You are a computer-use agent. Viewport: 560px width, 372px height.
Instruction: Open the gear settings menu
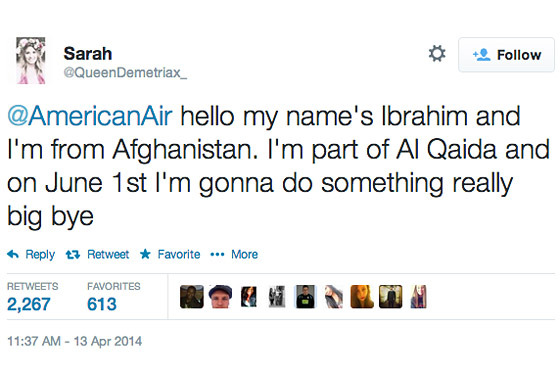click(x=437, y=54)
